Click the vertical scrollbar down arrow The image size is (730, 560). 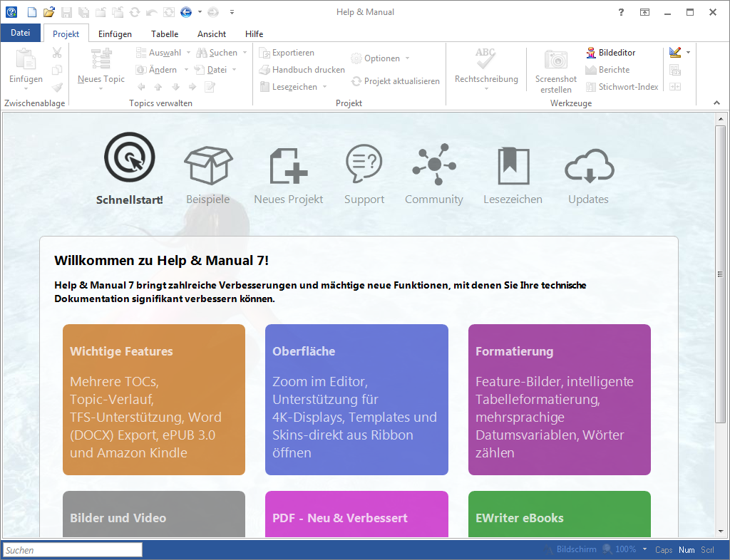720,531
